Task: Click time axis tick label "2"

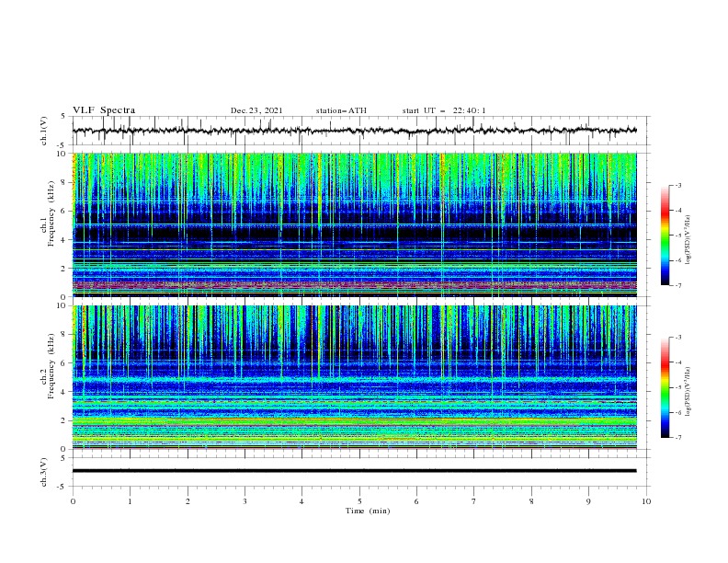Action: pos(188,501)
